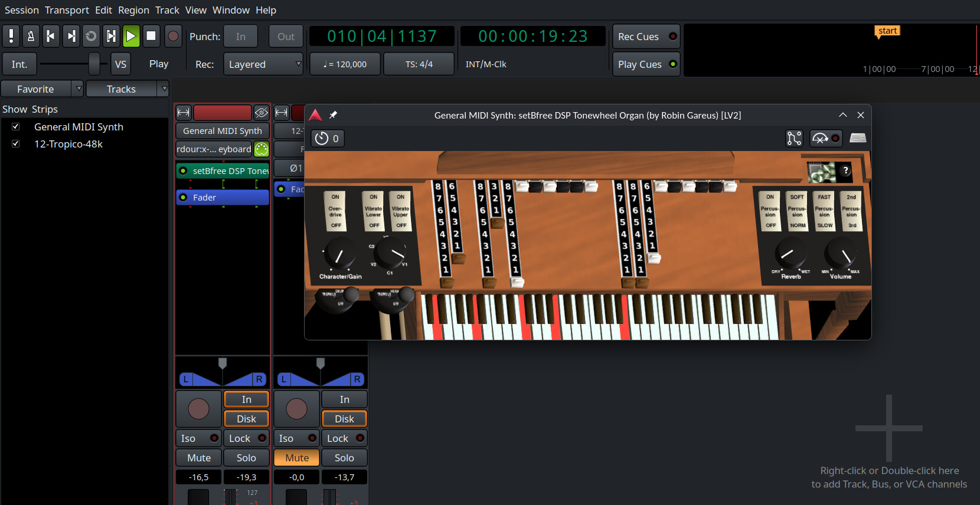Click the shuttle speed slider handle

pyautogui.click(x=94, y=64)
